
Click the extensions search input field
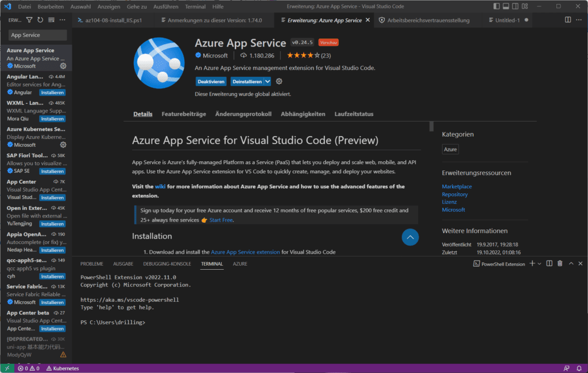pyautogui.click(x=37, y=35)
